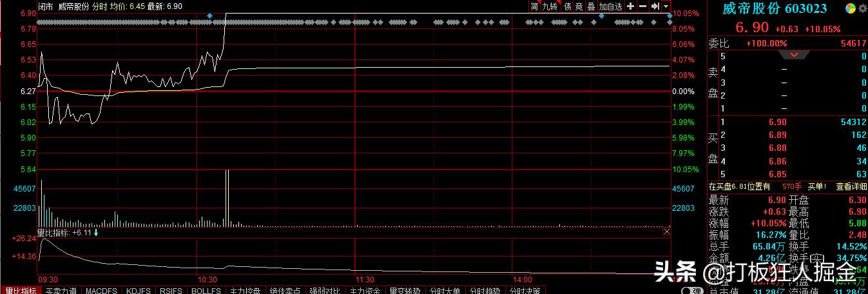
Task: Click the 闭市 status label
Action: [x=46, y=6]
